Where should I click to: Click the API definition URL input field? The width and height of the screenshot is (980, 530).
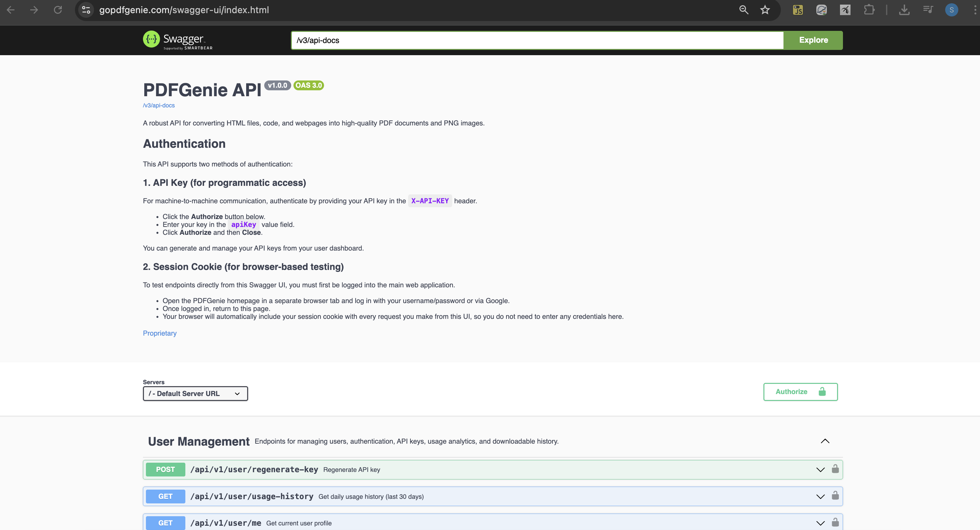click(x=533, y=40)
